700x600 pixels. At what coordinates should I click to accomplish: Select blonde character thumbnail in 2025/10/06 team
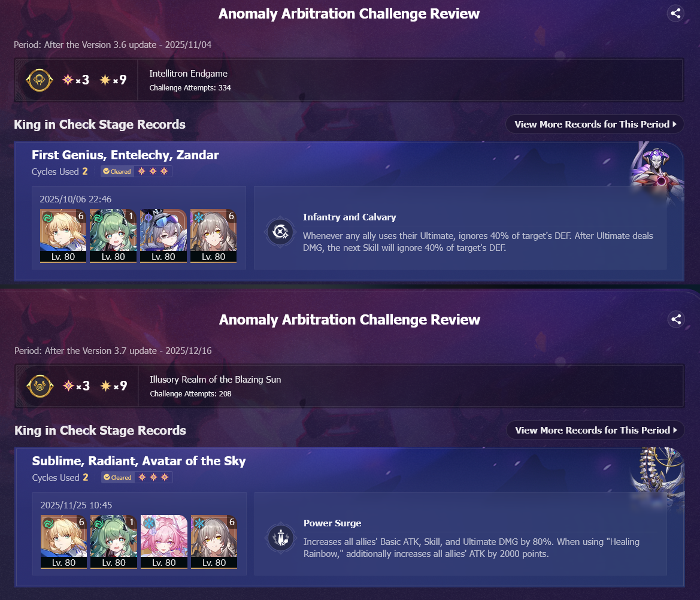pos(63,236)
